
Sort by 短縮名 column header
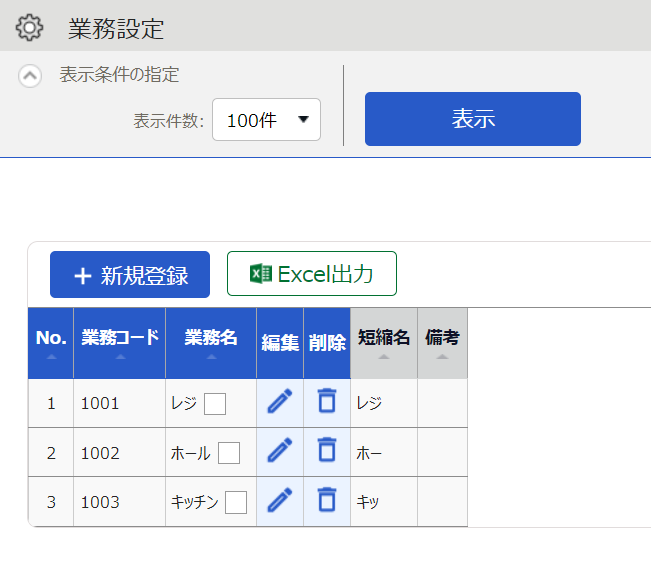(384, 343)
